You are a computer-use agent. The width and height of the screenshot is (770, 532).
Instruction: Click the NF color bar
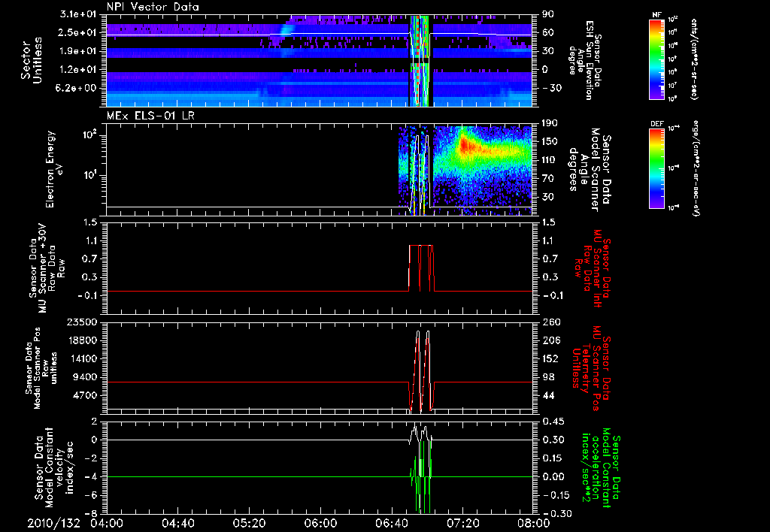pos(656,59)
